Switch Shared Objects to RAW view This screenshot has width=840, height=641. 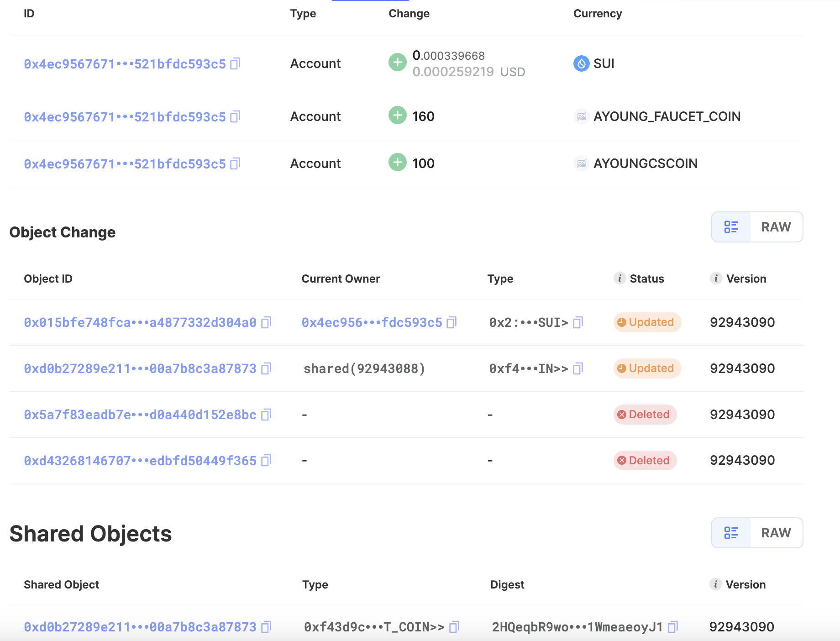776,533
